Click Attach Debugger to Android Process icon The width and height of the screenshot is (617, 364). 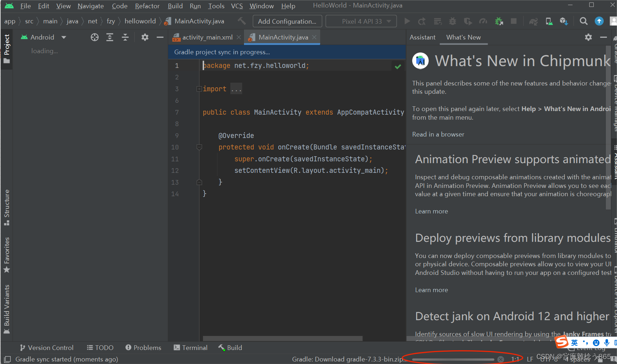pos(499,21)
